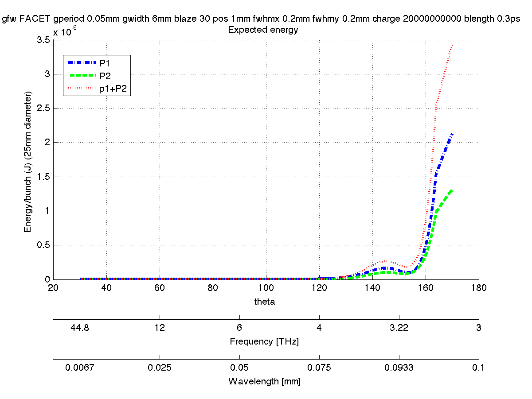This screenshot has height=399, width=532.
Task: Select the blue dash-dot P1 legend line sample
Action: (82, 63)
